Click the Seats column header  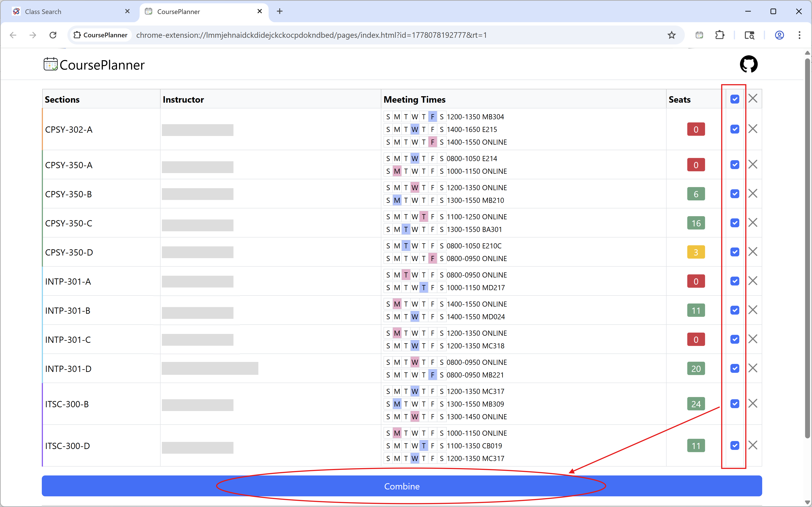point(679,99)
